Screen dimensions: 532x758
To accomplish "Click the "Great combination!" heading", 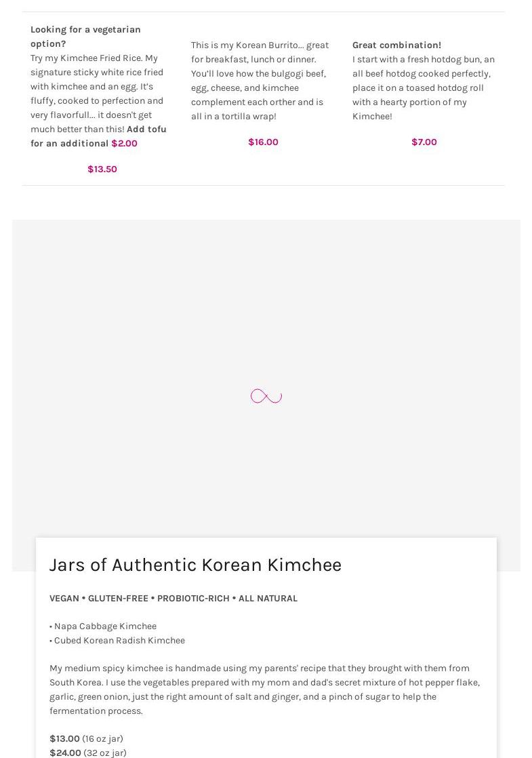I will coord(396,45).
